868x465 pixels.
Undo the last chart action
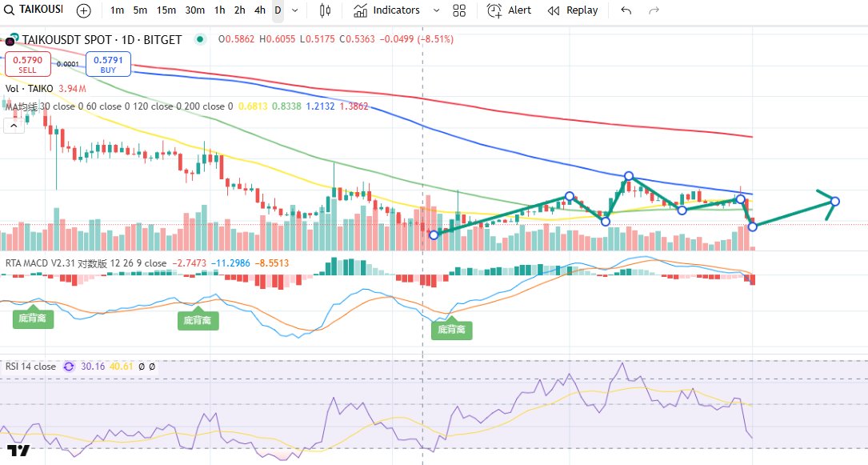pyautogui.click(x=626, y=10)
